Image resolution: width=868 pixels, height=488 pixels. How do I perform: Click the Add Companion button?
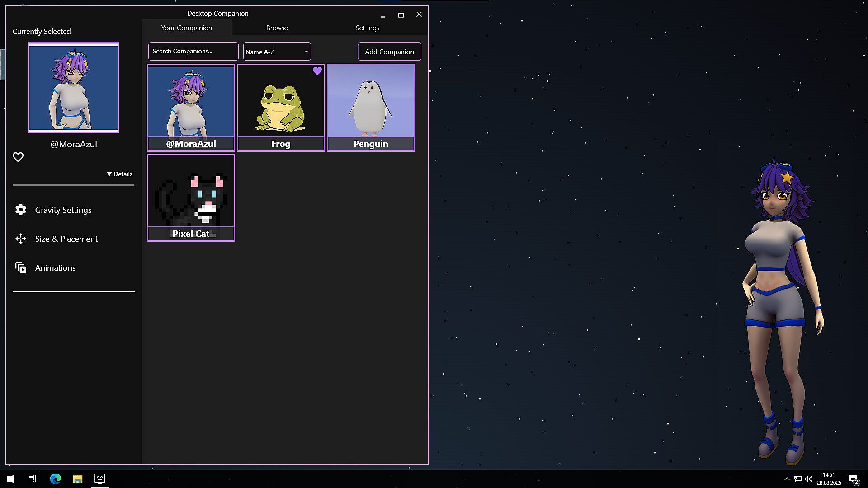(389, 52)
